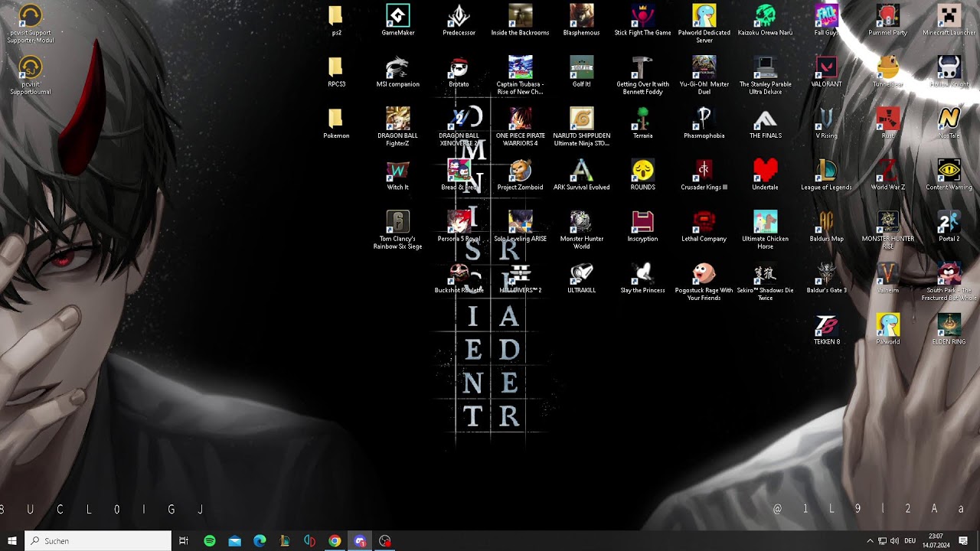Open Google Chrome from the taskbar

[x=335, y=541]
